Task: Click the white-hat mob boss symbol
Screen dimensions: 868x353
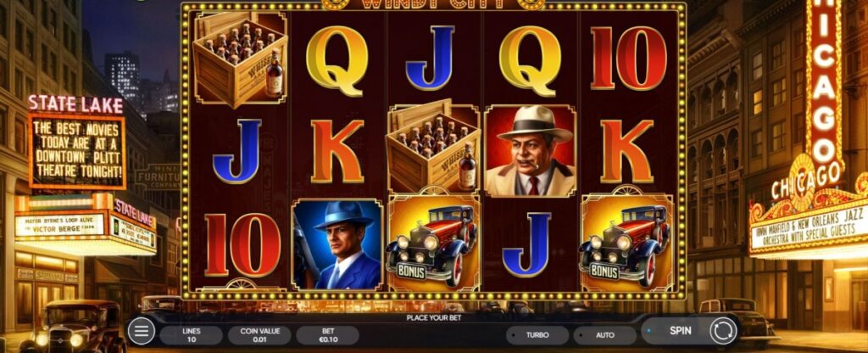Action: point(531,151)
